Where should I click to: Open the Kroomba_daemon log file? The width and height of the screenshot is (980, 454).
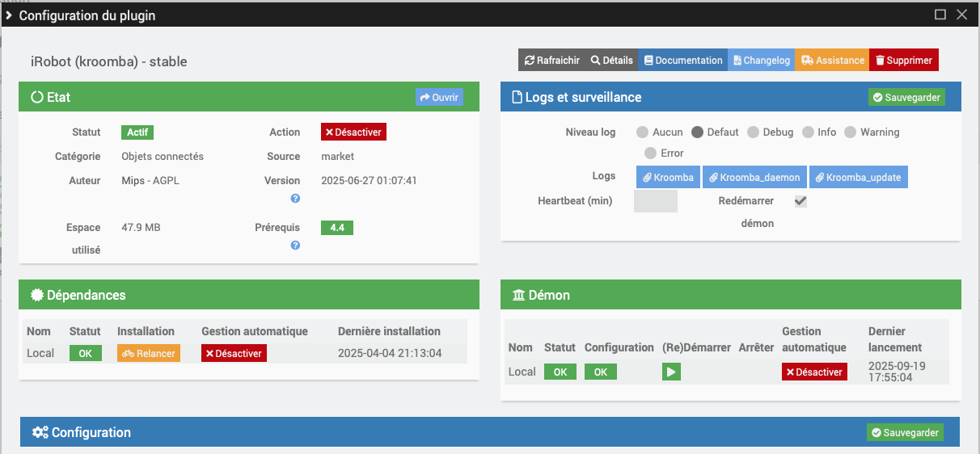coord(754,177)
